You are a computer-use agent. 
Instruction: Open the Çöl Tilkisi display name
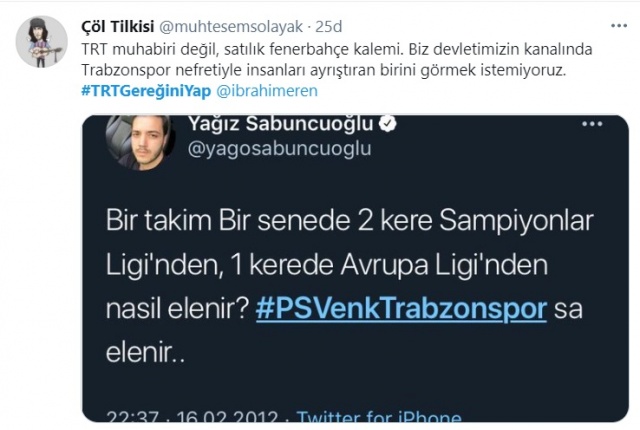118,27
